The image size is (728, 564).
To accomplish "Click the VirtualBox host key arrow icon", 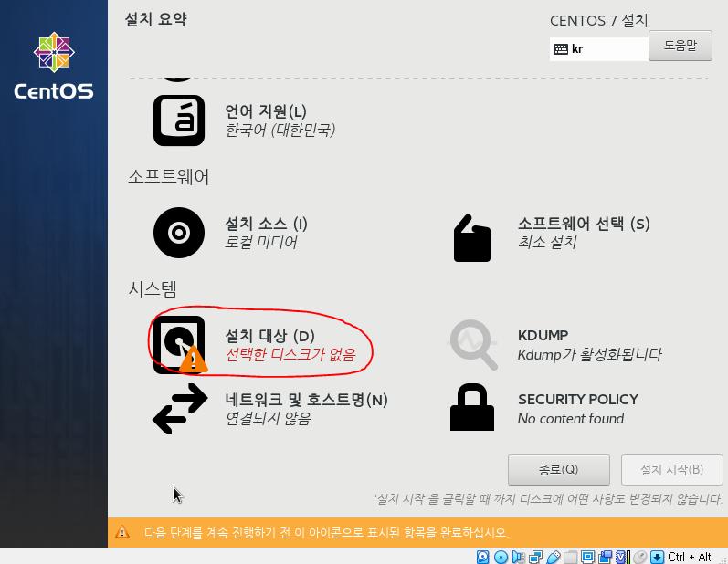I will pyautogui.click(x=657, y=557).
